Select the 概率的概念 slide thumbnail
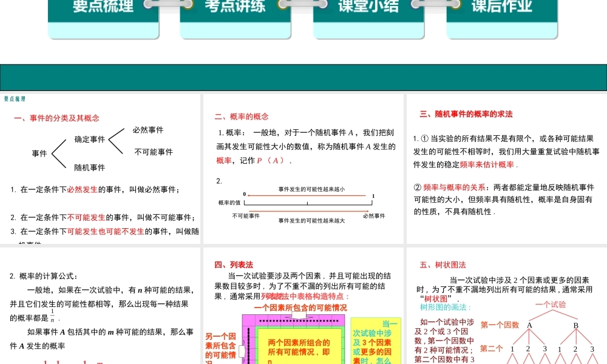The image size is (607, 364). tap(303, 169)
